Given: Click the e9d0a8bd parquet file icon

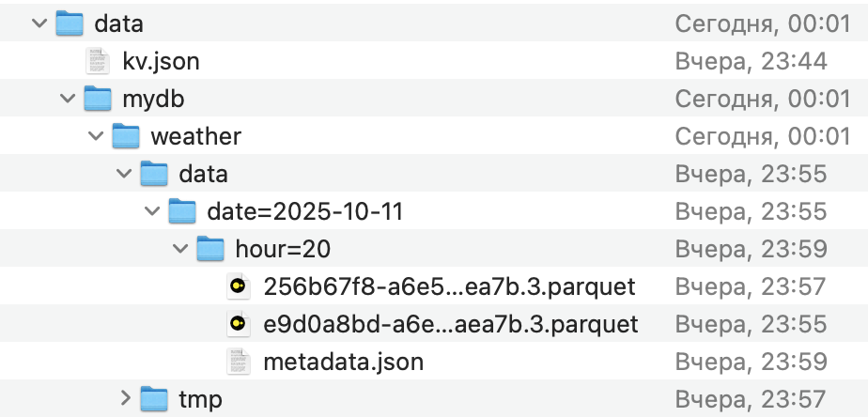Looking at the screenshot, I should click(239, 324).
